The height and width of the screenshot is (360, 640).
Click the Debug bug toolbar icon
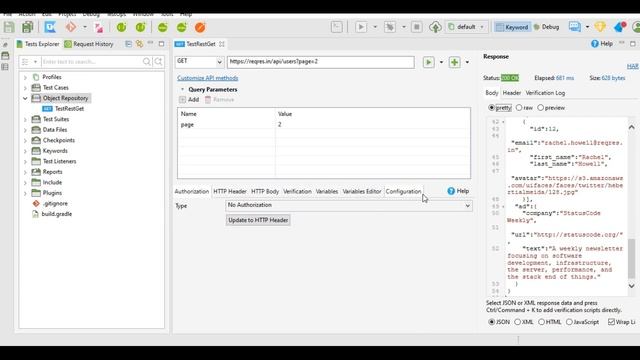[390, 27]
